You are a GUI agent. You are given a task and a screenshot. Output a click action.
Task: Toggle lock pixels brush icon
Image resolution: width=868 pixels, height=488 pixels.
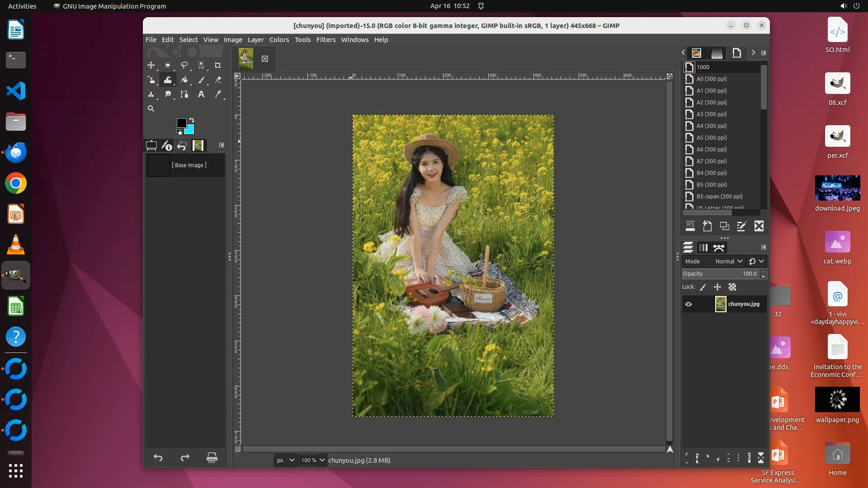click(x=703, y=287)
